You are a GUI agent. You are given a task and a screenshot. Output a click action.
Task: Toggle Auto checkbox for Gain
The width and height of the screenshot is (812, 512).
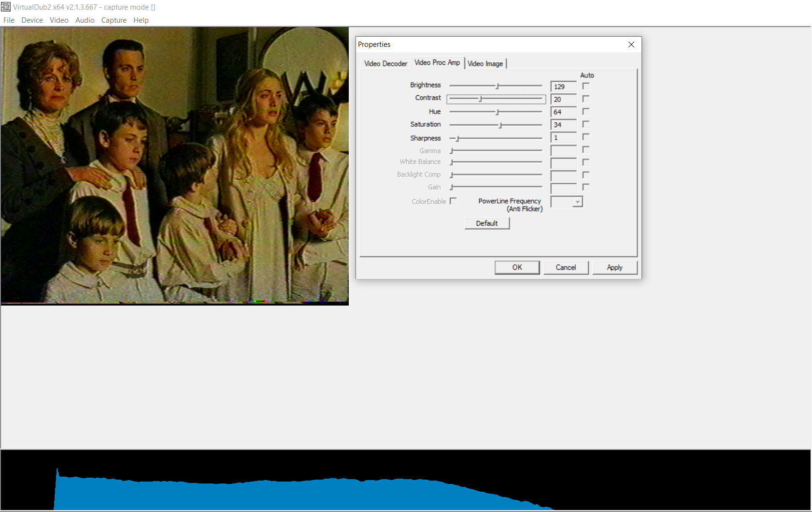[x=586, y=187]
